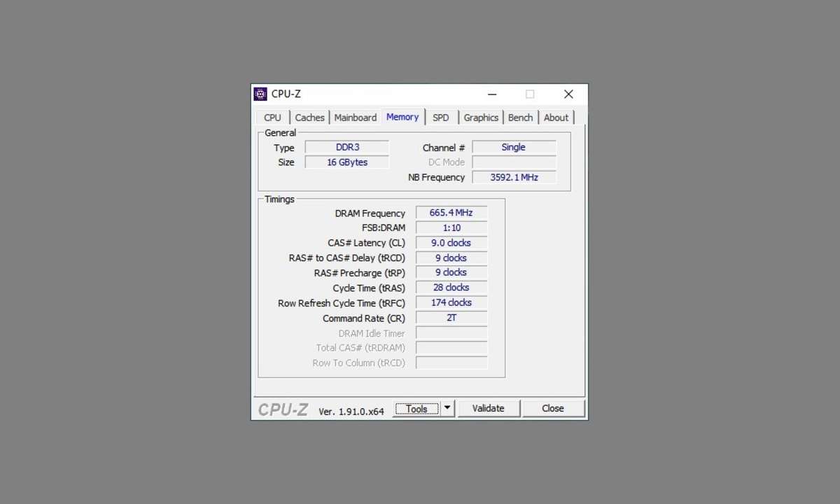Select the Memory tab

coord(402,117)
